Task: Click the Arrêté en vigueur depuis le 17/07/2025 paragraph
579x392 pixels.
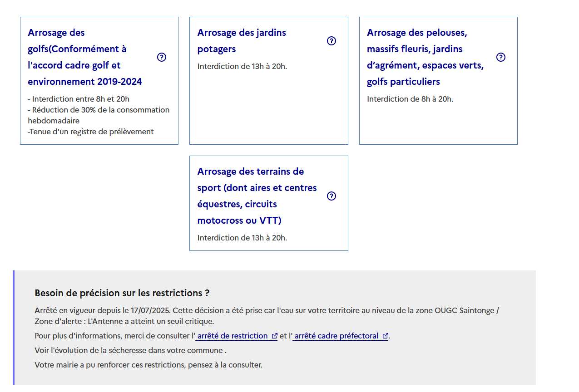Action: pos(267,316)
